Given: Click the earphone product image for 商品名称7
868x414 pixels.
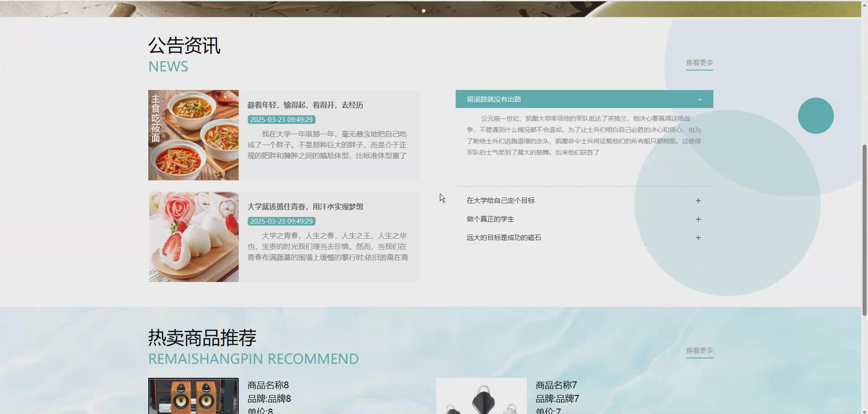Looking at the screenshot, I should [x=481, y=396].
